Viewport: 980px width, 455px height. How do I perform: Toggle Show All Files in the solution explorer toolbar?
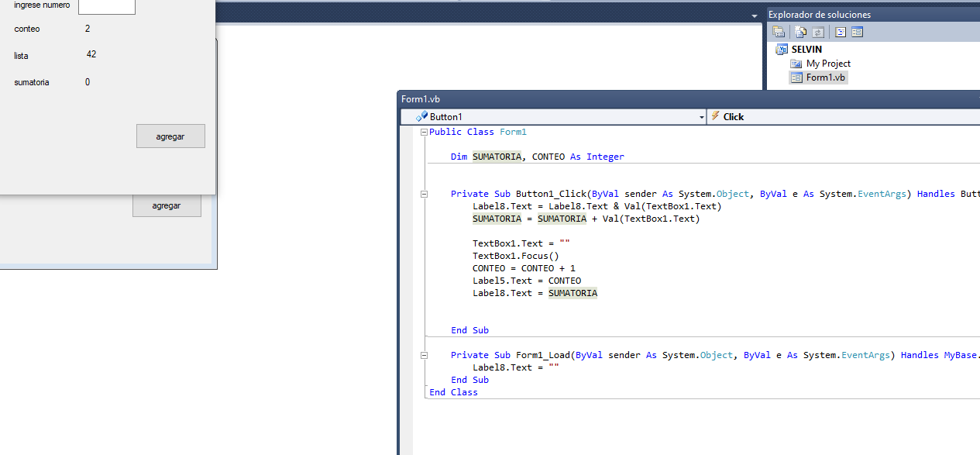coord(801,32)
